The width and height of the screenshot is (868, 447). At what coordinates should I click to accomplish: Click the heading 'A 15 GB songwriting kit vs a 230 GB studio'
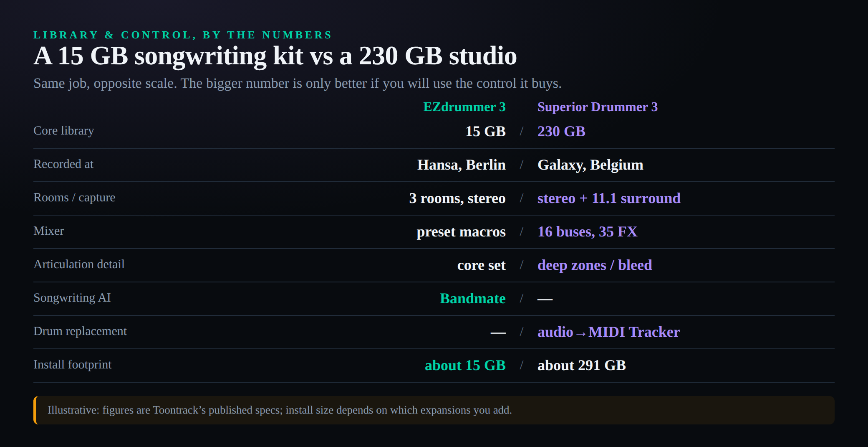pyautogui.click(x=275, y=56)
